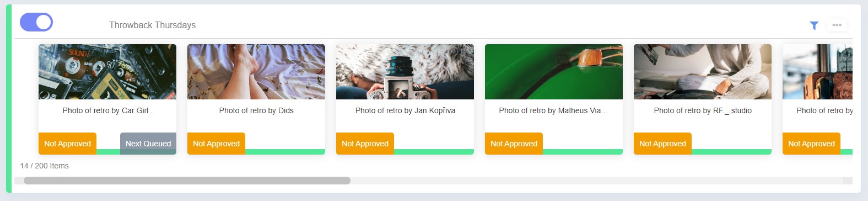Viewport: 868px width, 201px height.
Task: Open the three-dots more options menu
Action: point(837,25)
